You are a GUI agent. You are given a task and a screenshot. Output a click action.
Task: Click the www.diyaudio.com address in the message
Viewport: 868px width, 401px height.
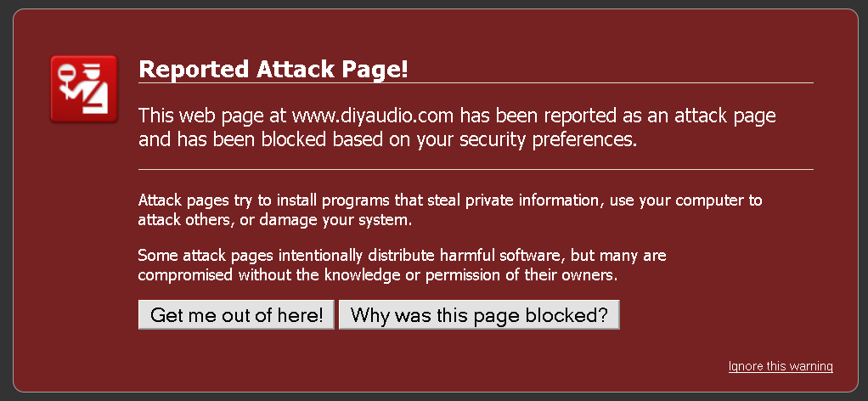(x=373, y=116)
